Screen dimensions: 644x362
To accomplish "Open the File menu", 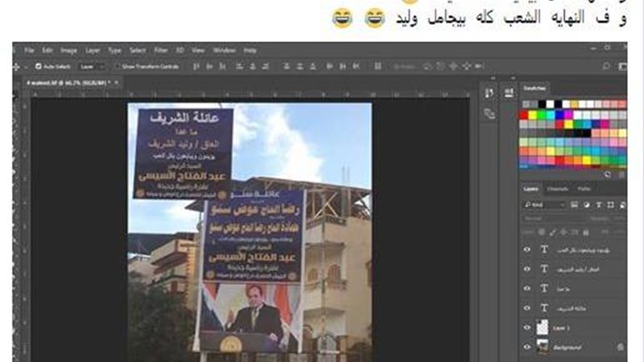I will coord(29,51).
